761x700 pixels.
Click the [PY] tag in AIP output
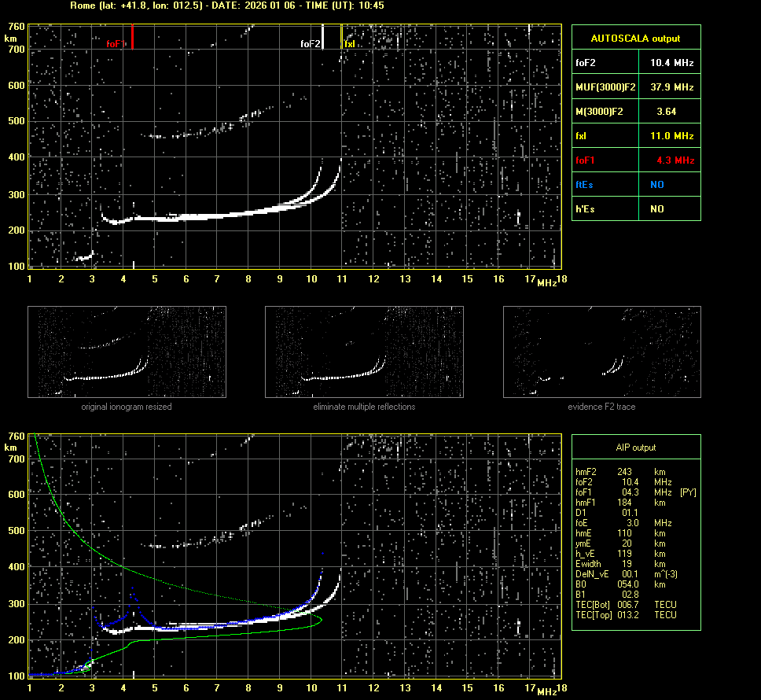(x=687, y=492)
